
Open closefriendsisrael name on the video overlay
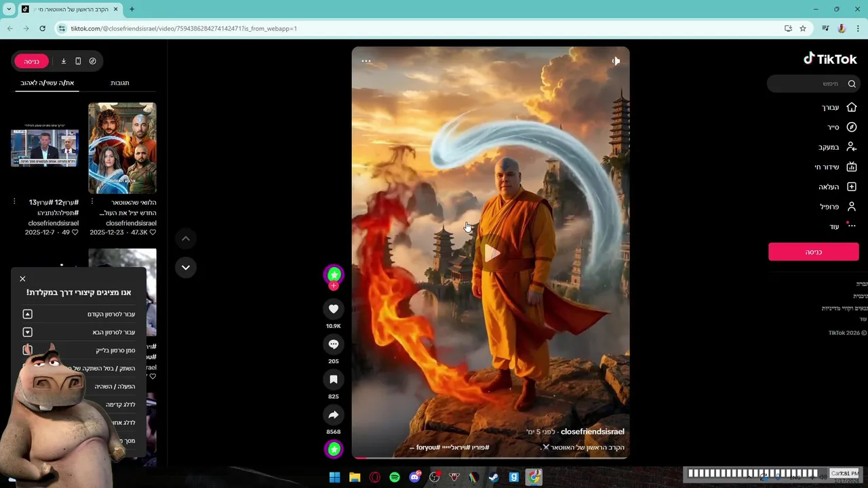[592, 432]
